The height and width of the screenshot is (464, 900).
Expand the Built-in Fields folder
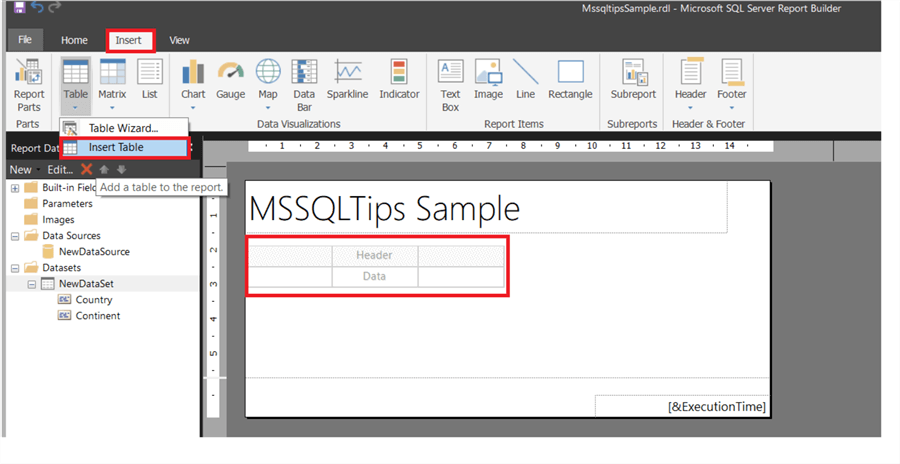coord(15,188)
